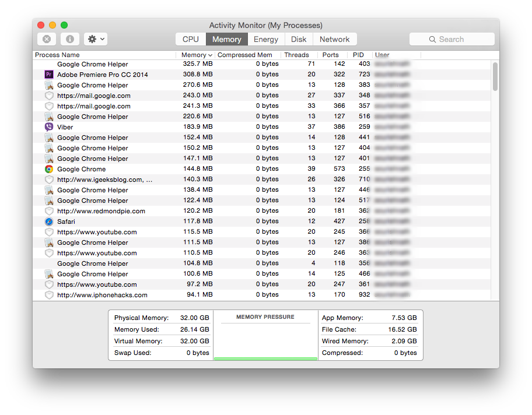
Task: Switch to the Energy tab
Action: click(x=266, y=39)
